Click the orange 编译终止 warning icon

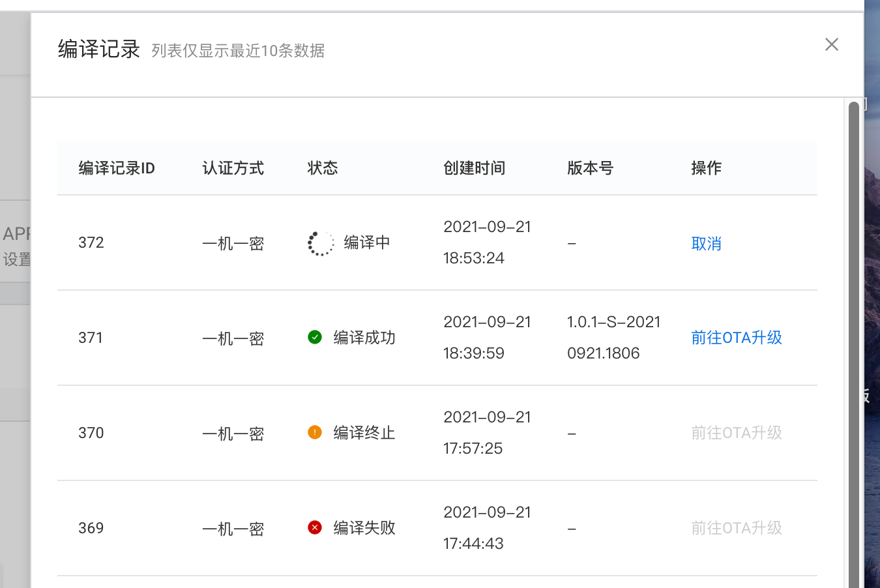click(x=315, y=432)
